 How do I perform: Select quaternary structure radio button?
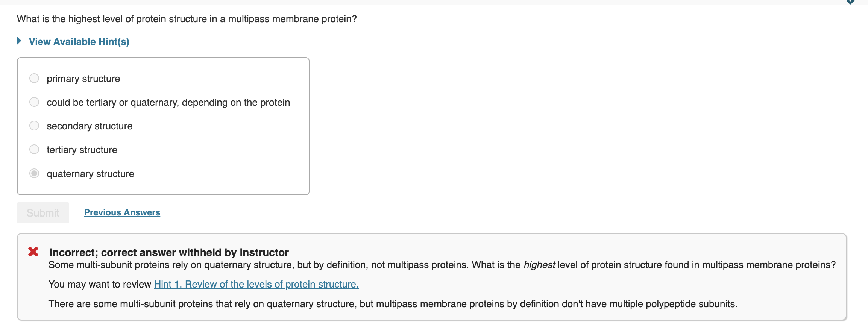[34, 173]
